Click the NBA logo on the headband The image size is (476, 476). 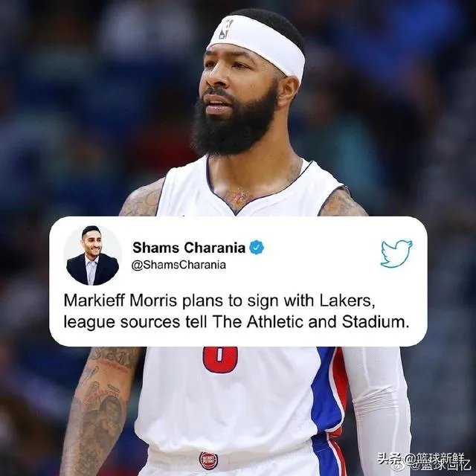pos(226,30)
